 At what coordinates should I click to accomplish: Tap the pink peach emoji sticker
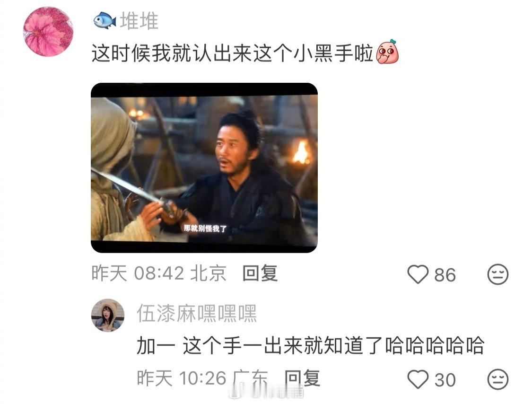tap(388, 52)
